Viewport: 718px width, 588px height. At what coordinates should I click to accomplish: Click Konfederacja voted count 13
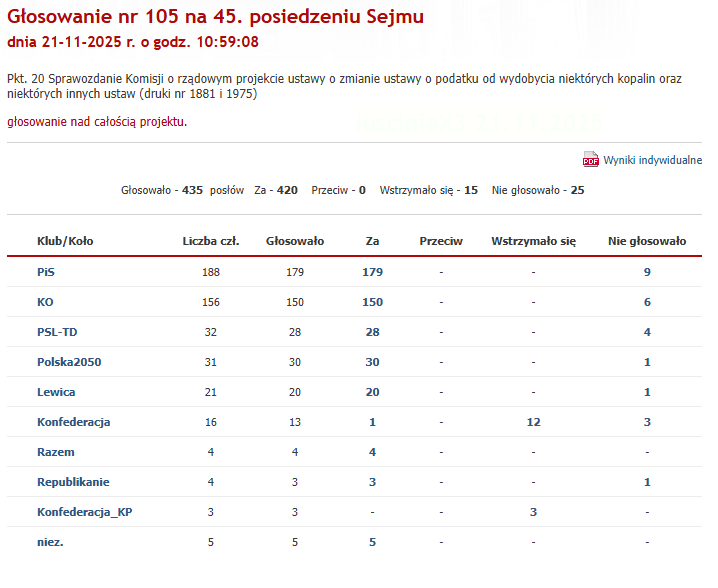(x=295, y=422)
